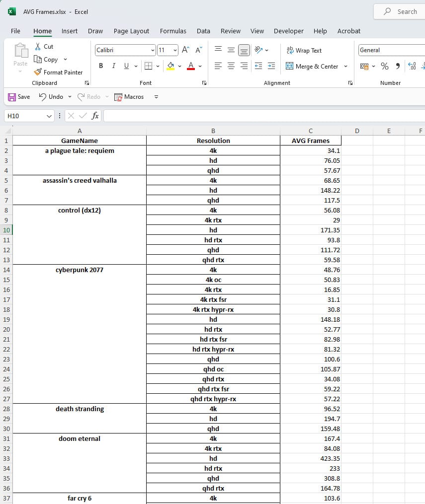This screenshot has height=504, width=425.
Task: Click Merge & Center button
Action: (x=312, y=66)
